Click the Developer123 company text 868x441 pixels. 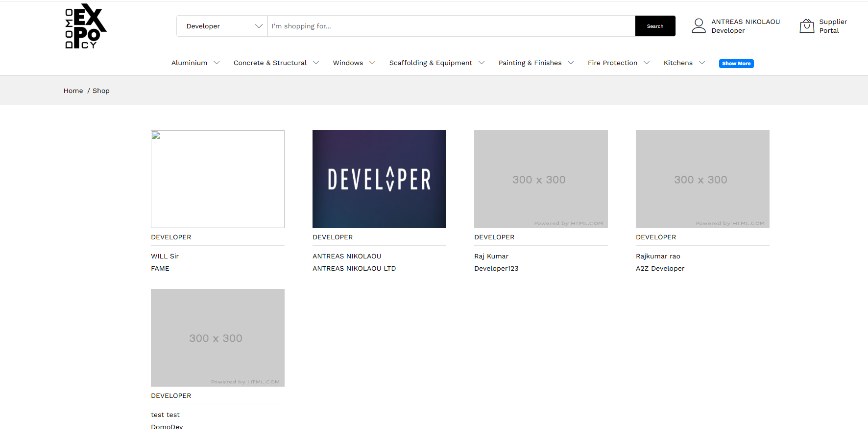pyautogui.click(x=496, y=268)
